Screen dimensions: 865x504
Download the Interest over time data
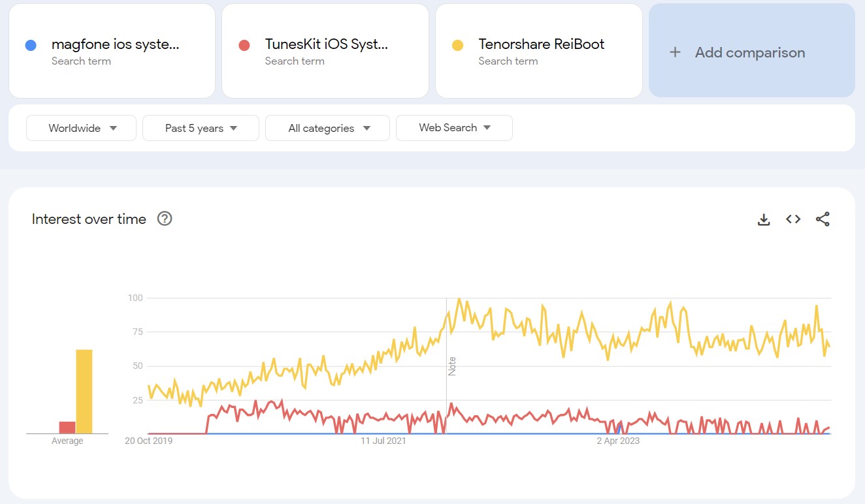[764, 219]
